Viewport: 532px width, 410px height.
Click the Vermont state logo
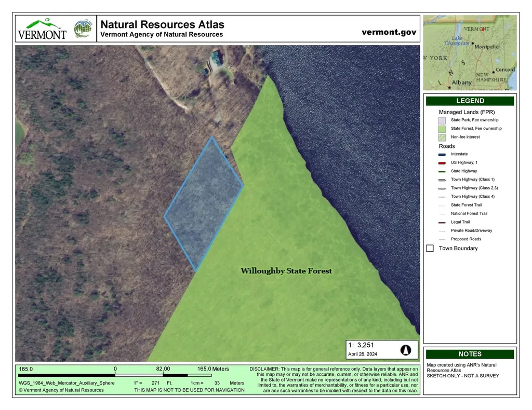coord(42,29)
